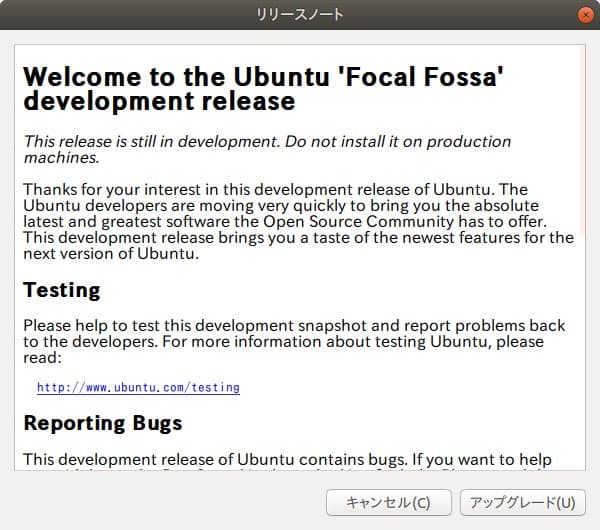The height and width of the screenshot is (530, 600).
Task: Click the 'Welcome to the Ubuntu Focal Fossa' heading
Action: (264, 89)
